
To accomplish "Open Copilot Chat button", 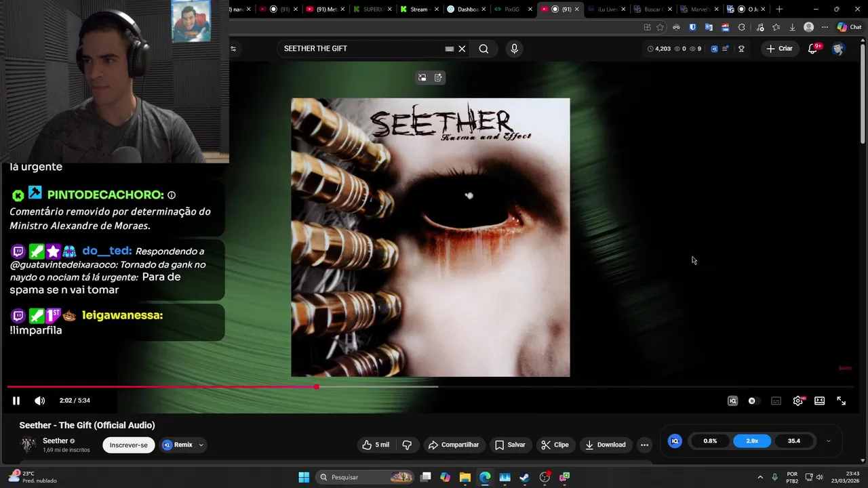I will tap(849, 27).
